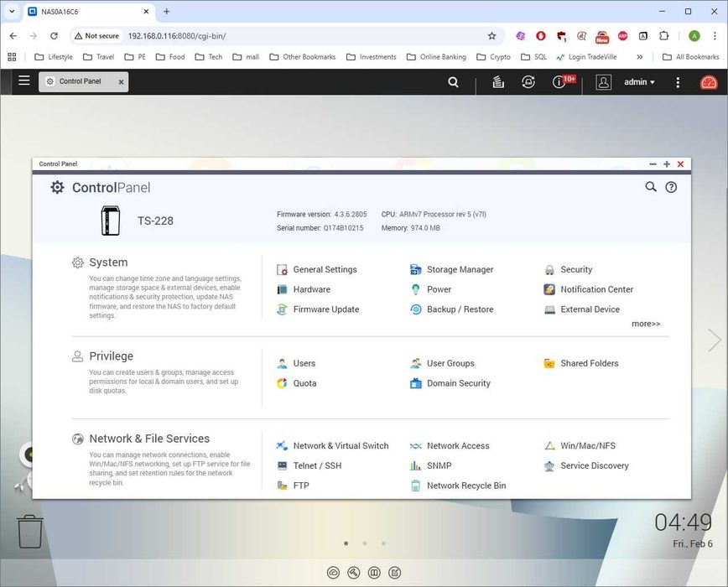Open the External Devices icon in top bar
Viewport: 728px width, 587px height.
[x=528, y=82]
